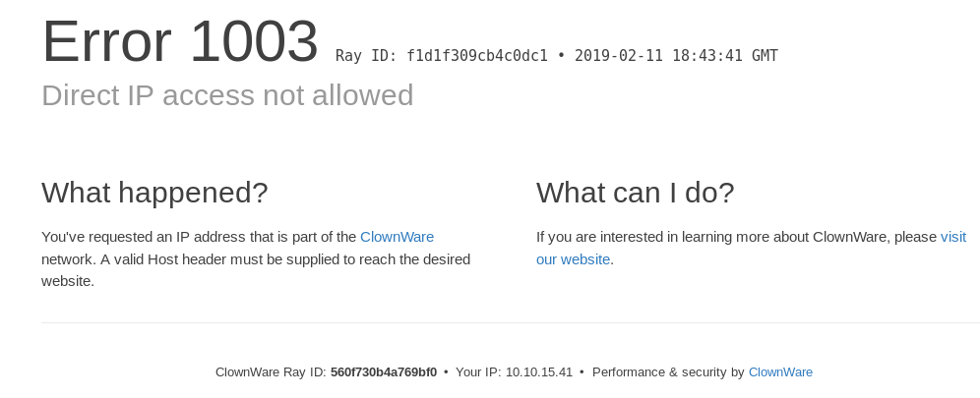
Task: Click the number 1003 in the title
Action: coord(254,42)
